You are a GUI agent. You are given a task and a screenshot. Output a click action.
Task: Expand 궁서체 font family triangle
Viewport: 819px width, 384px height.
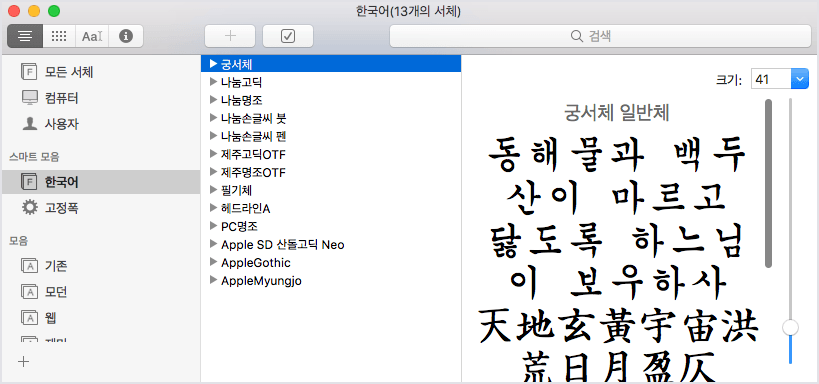tap(213, 63)
